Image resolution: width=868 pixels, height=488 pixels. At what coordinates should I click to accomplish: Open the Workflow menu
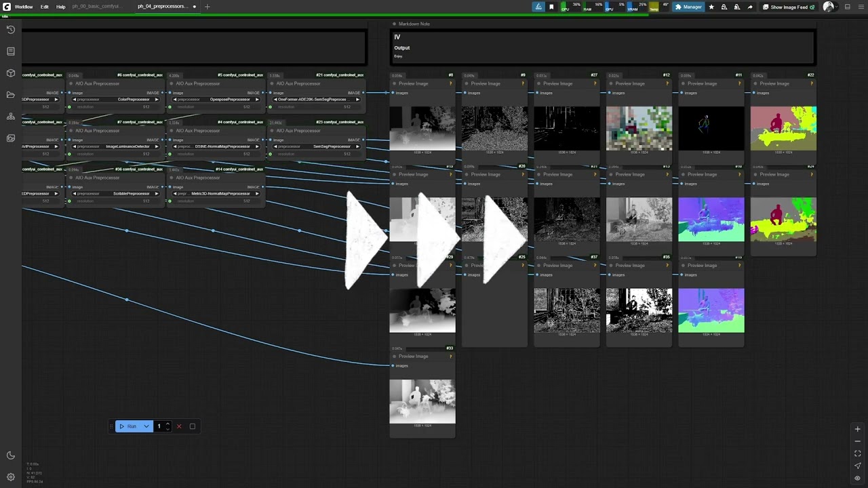tap(24, 7)
